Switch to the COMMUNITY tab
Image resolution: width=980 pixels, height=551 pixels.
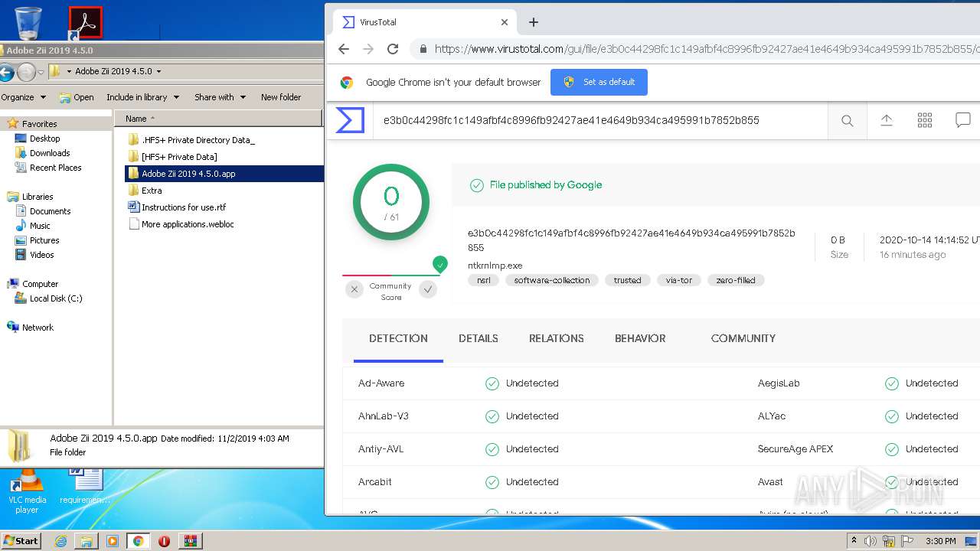point(743,338)
